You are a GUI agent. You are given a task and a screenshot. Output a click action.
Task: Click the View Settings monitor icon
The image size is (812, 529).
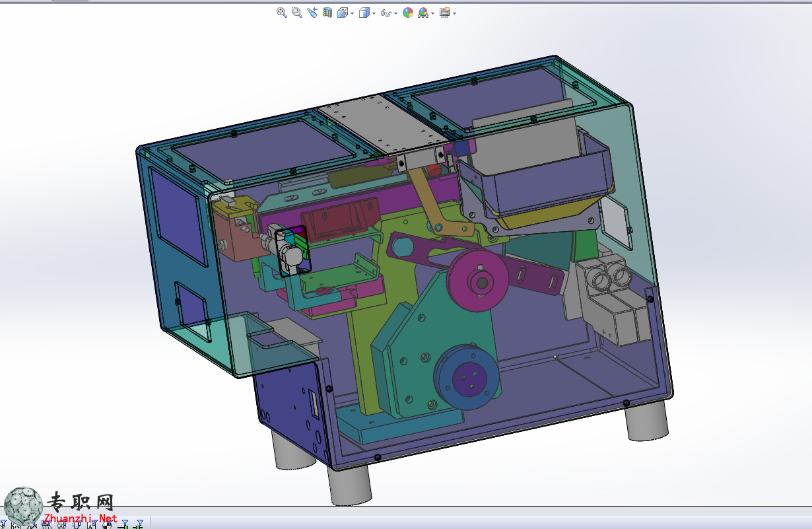tap(444, 13)
